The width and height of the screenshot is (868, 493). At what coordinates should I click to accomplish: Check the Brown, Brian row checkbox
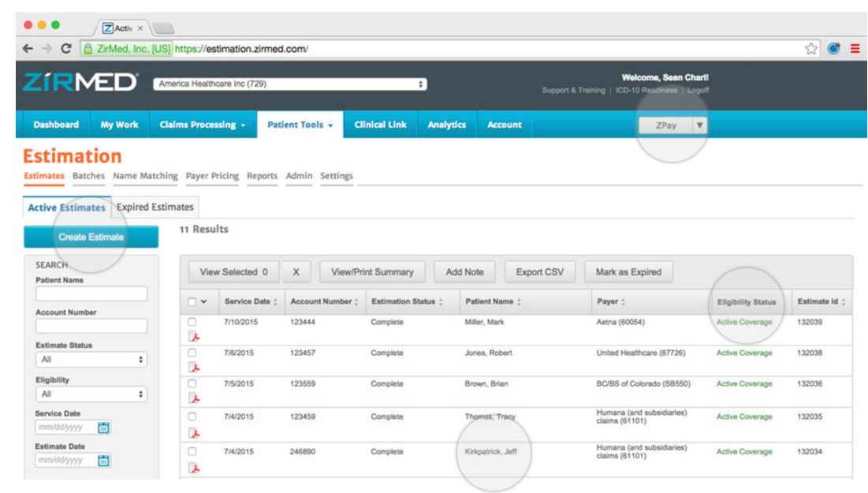tap(192, 384)
